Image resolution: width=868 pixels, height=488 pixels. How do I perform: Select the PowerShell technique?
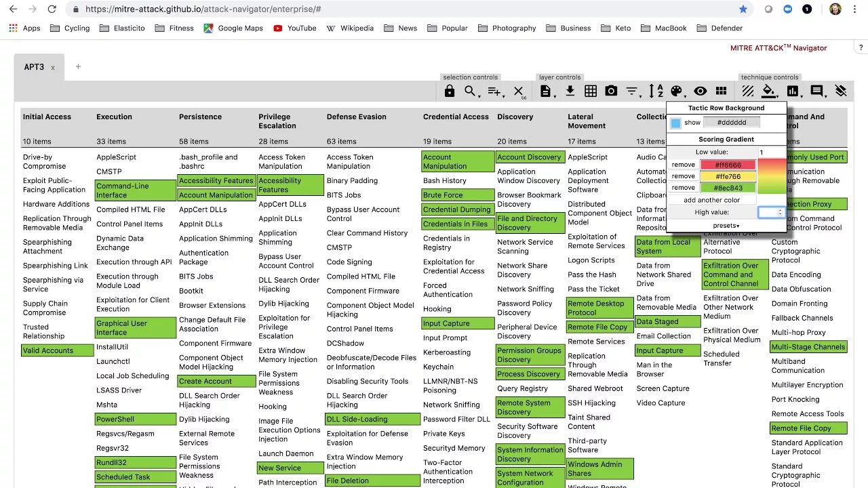coord(136,420)
